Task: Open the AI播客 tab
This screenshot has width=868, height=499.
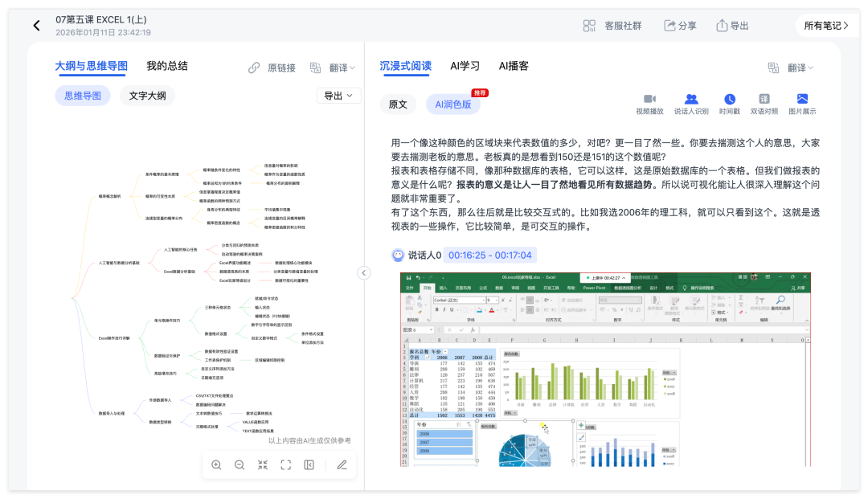Action: [514, 66]
